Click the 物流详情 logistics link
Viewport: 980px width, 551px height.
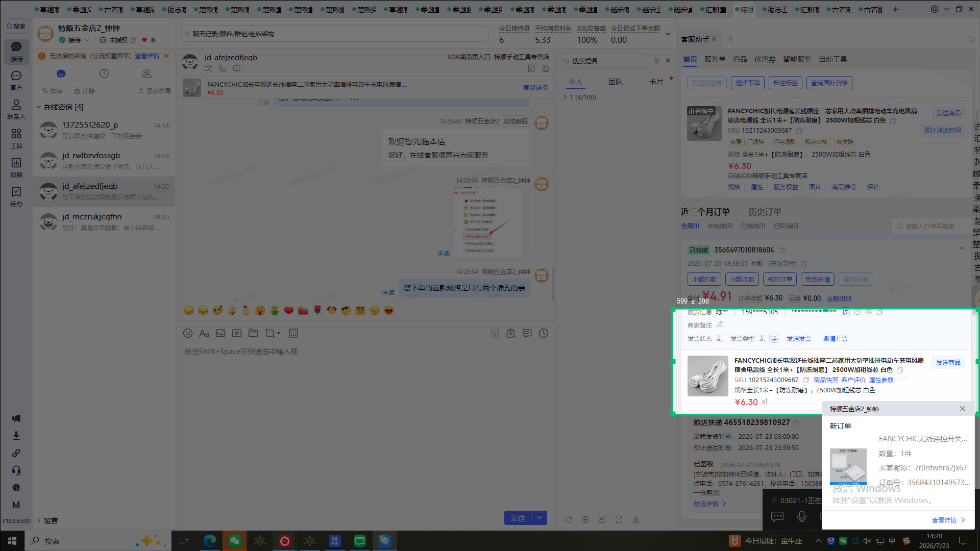[709, 504]
